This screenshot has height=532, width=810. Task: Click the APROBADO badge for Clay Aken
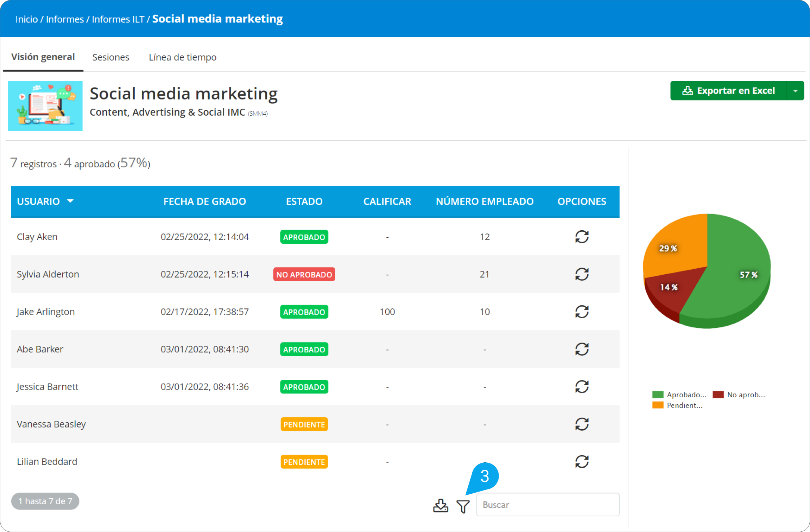coord(304,237)
